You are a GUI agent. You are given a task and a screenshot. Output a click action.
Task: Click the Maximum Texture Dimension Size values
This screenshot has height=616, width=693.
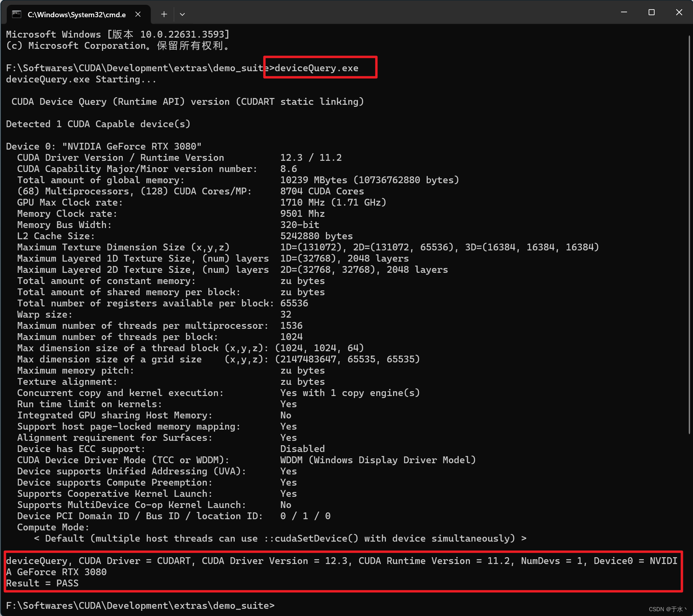(x=439, y=247)
